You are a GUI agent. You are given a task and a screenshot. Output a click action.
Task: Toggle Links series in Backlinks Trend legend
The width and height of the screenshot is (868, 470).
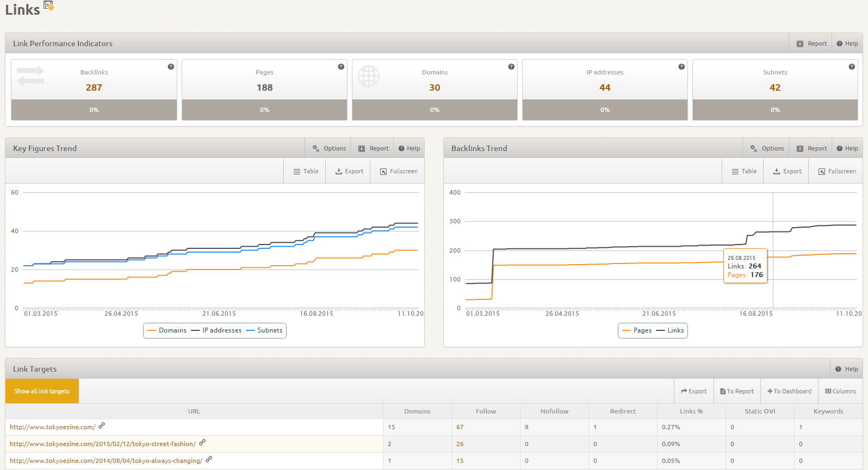(671, 330)
